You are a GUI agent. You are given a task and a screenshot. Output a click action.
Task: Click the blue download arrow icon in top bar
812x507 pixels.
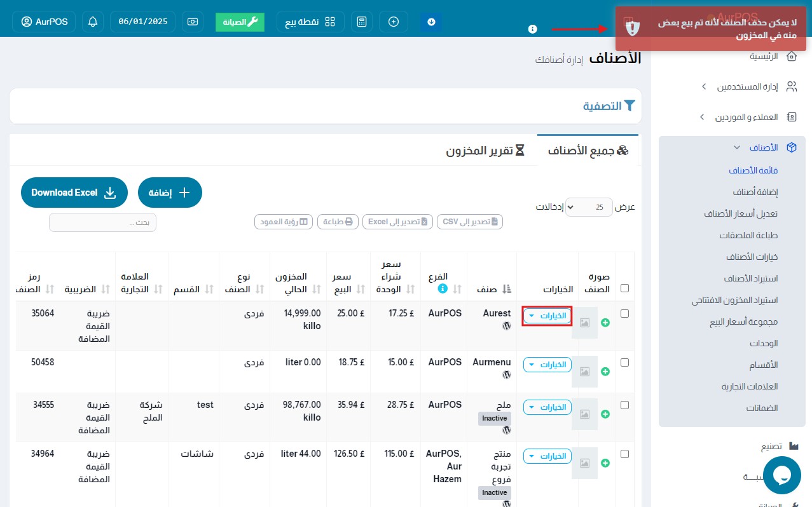click(x=431, y=22)
